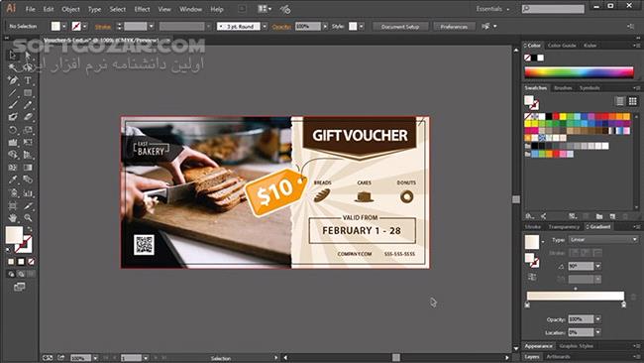Viewport: 644px width, 363px height.
Task: Click the New Swatch icon in Swatches
Action: point(612,216)
